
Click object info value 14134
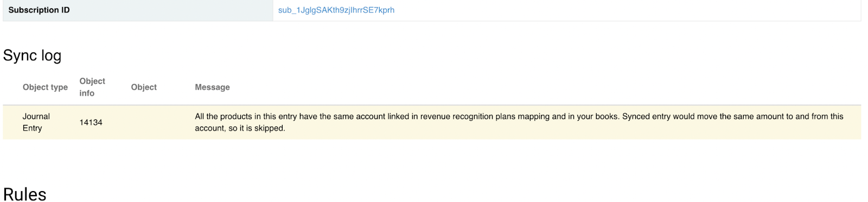coord(91,122)
